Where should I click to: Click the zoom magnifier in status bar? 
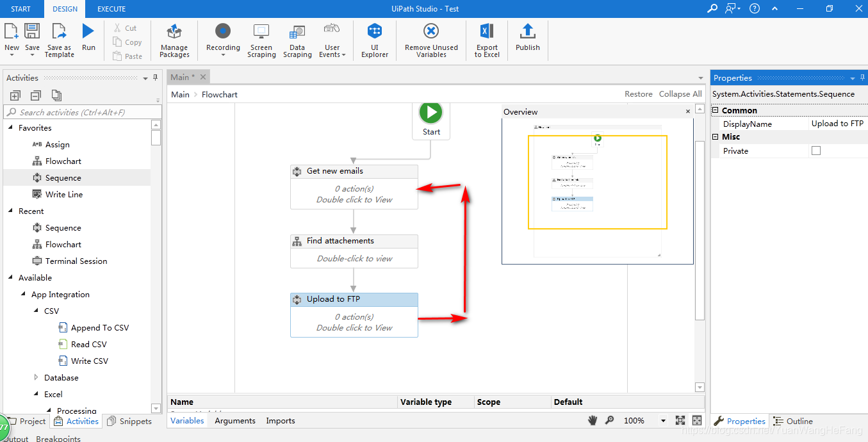click(x=609, y=420)
